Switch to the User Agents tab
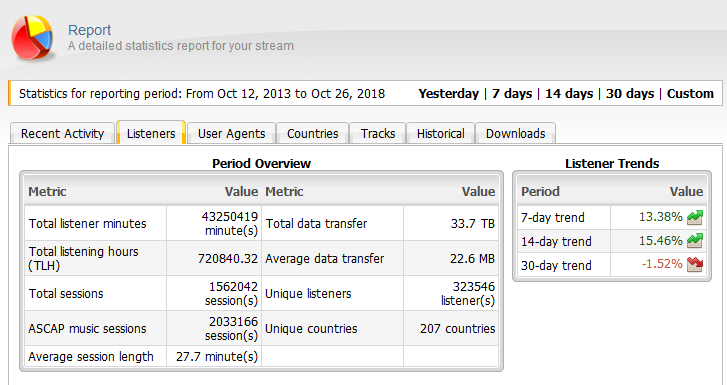Image resolution: width=727 pixels, height=385 pixels. pos(231,134)
